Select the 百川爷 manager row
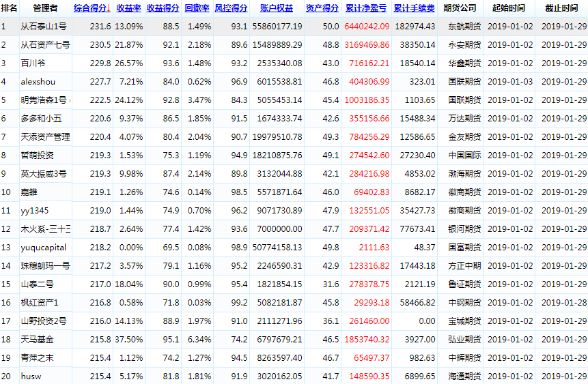588x384 pixels. 34,63
